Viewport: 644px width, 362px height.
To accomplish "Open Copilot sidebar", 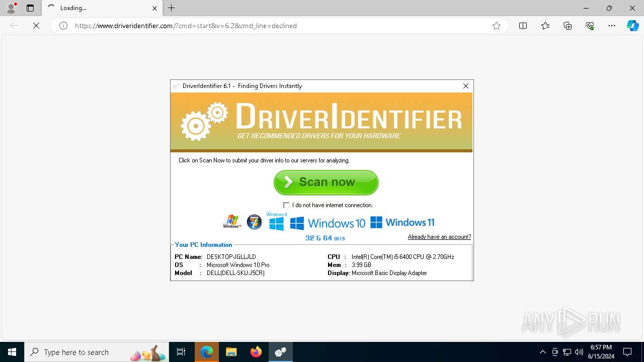I will 632,26.
